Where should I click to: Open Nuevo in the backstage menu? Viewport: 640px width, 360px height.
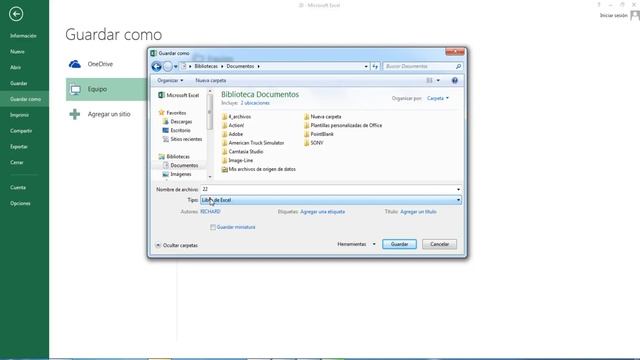17,52
